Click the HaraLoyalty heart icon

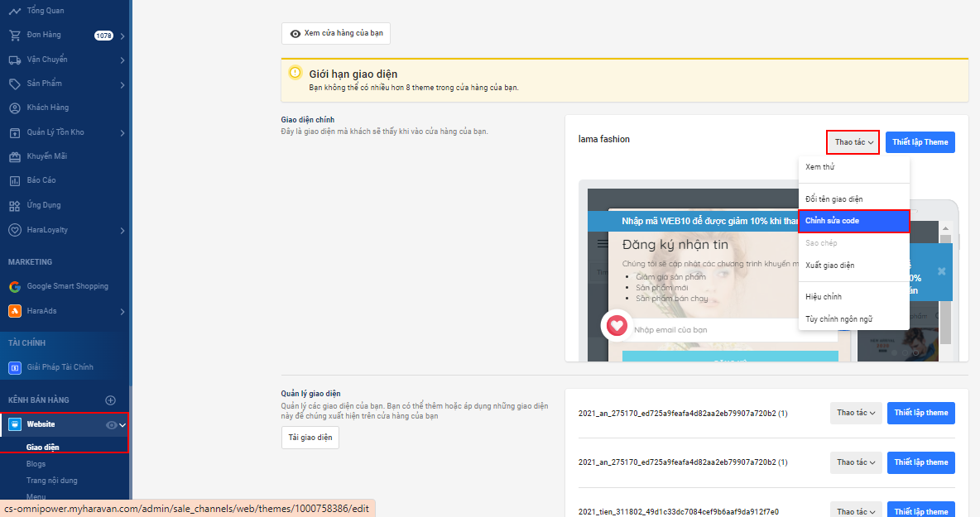(14, 230)
